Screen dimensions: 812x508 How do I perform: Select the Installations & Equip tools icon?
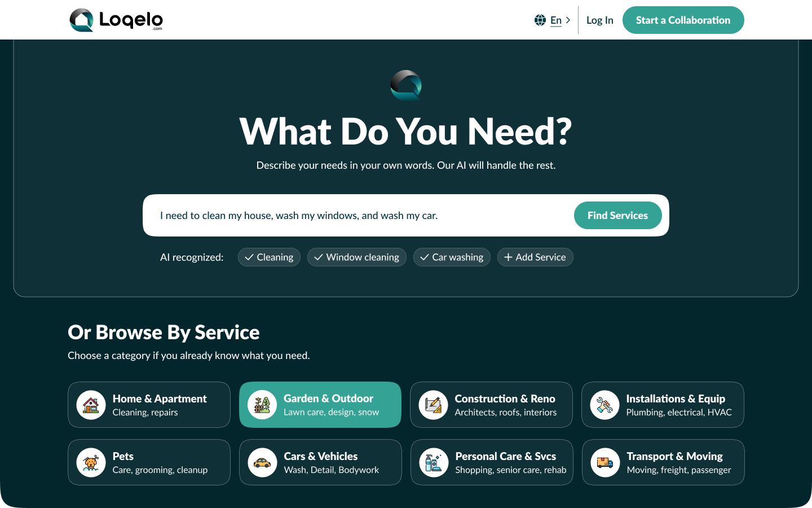[604, 405]
